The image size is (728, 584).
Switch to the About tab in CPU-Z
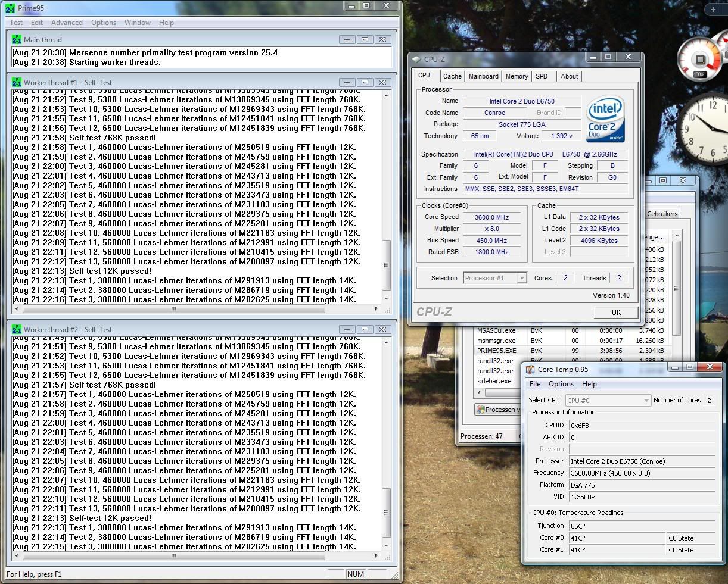(570, 76)
